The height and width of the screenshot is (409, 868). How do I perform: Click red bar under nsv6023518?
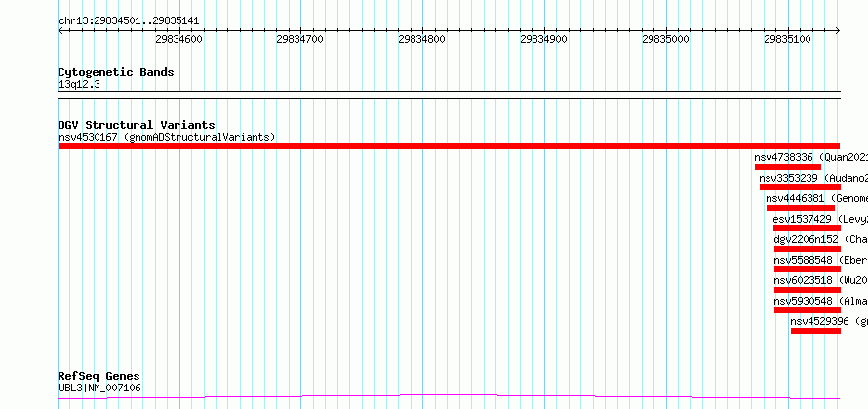point(808,290)
